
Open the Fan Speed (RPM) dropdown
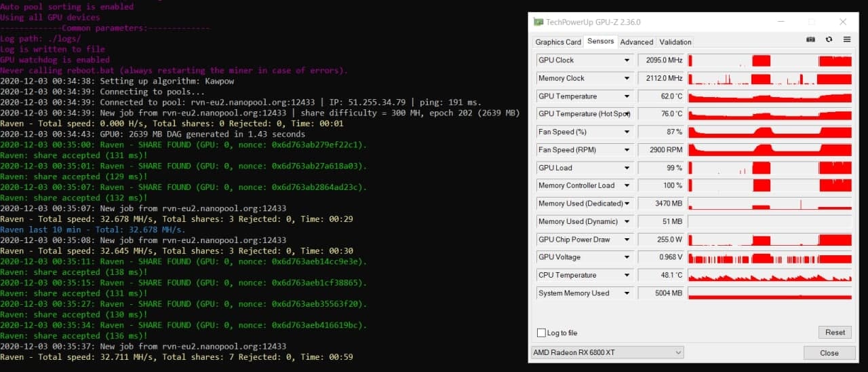click(627, 150)
